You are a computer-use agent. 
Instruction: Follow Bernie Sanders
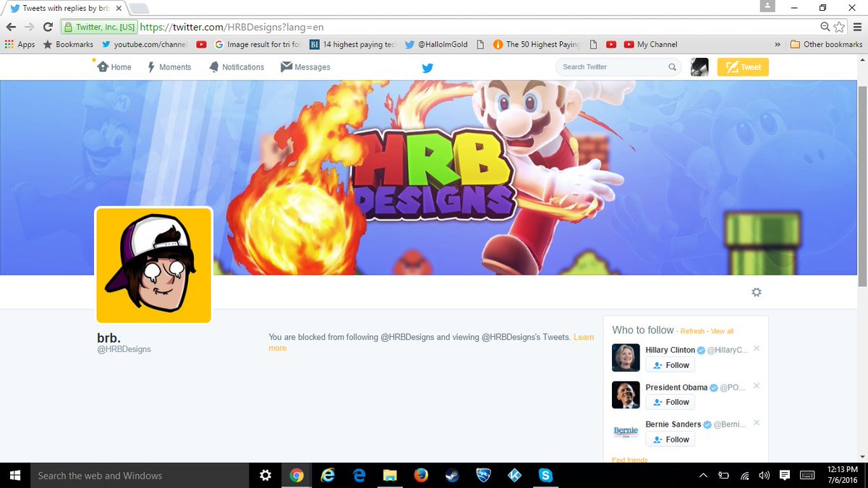(x=670, y=439)
